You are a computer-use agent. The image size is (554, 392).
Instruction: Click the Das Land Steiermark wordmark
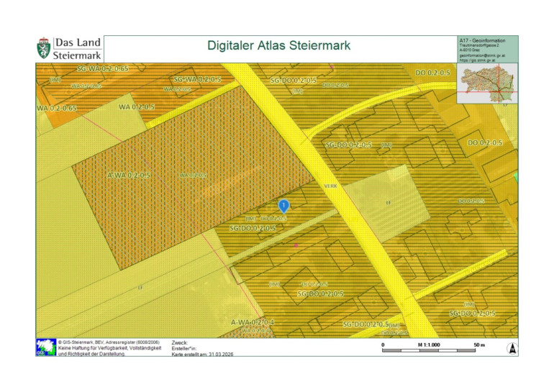[78, 48]
